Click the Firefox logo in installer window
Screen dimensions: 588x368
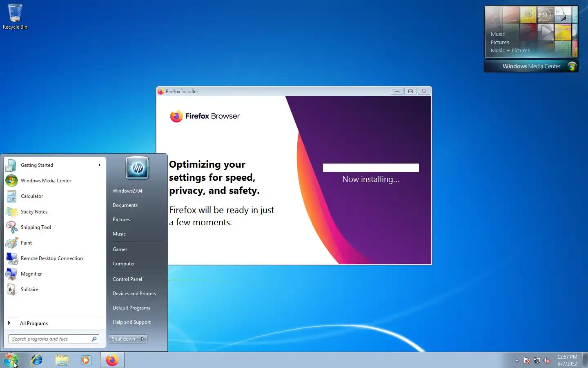pos(176,116)
